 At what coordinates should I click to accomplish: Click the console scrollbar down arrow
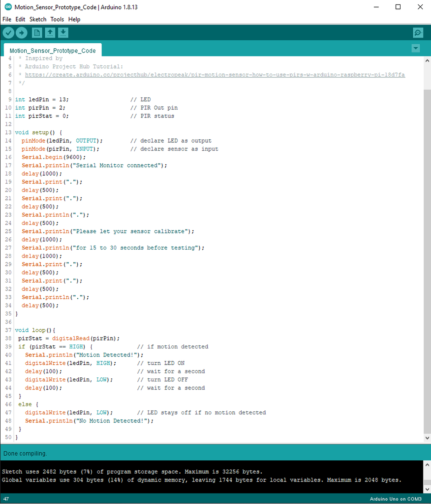tap(427, 489)
